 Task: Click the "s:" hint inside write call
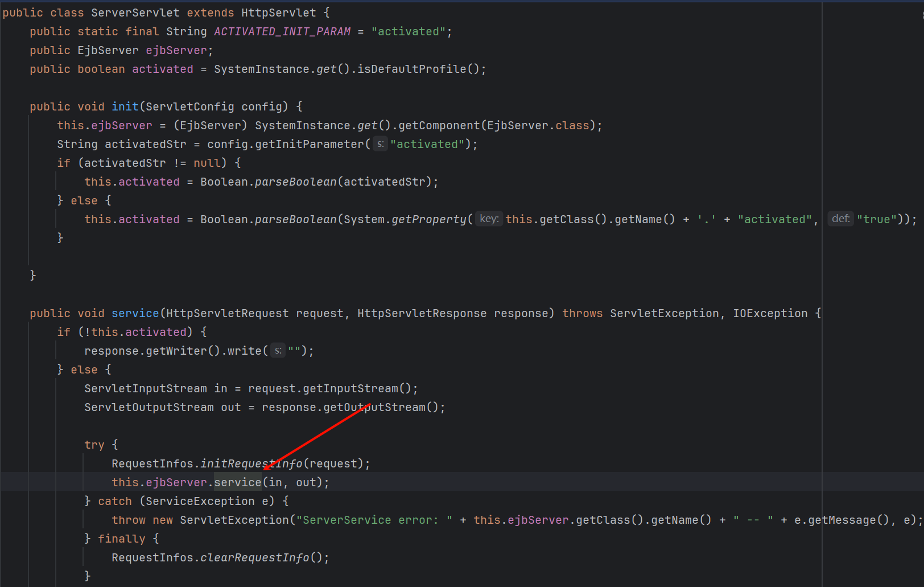(x=278, y=351)
